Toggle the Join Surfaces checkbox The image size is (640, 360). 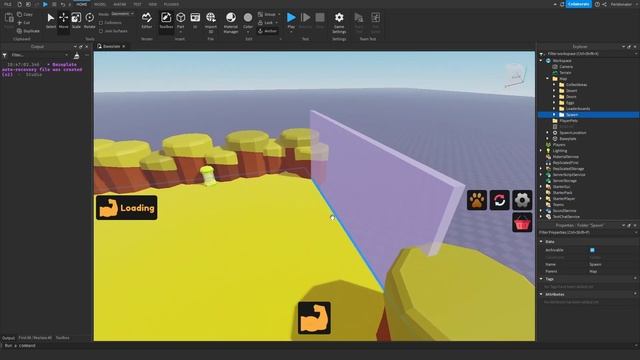101,31
